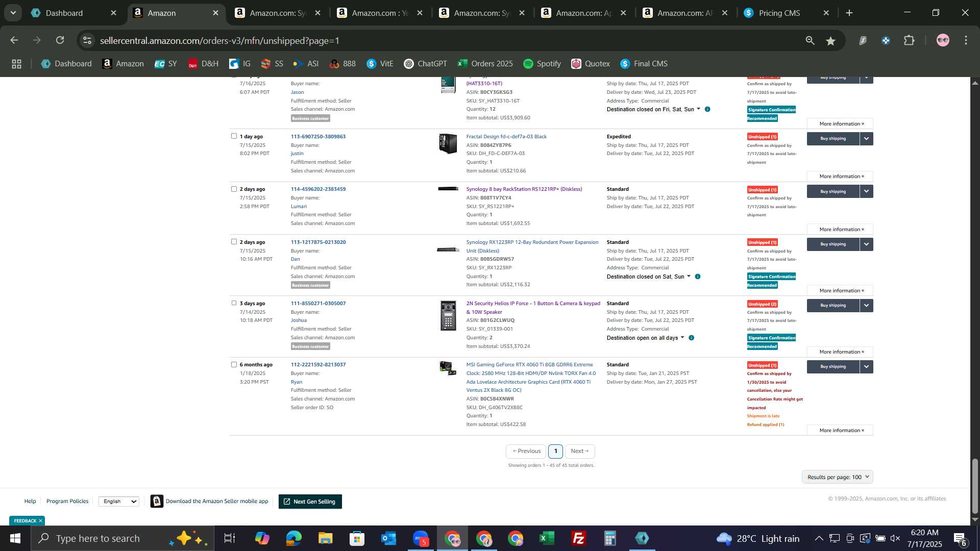Viewport: 980px width, 551px height.
Task: Switch to the Pricing CMS tab
Action: pyautogui.click(x=779, y=13)
